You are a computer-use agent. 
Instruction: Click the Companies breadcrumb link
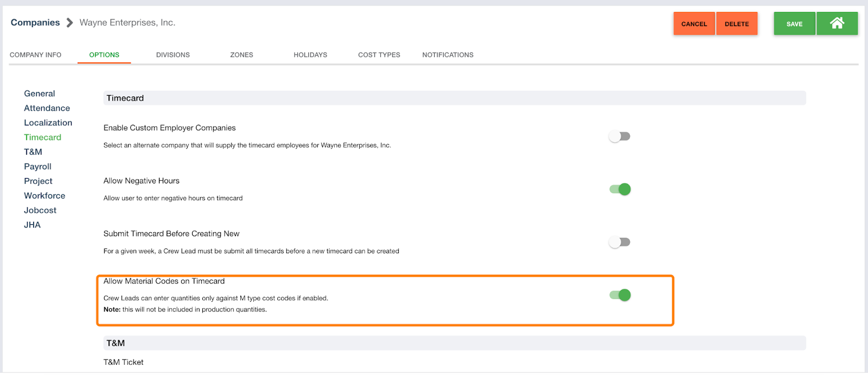click(x=35, y=22)
